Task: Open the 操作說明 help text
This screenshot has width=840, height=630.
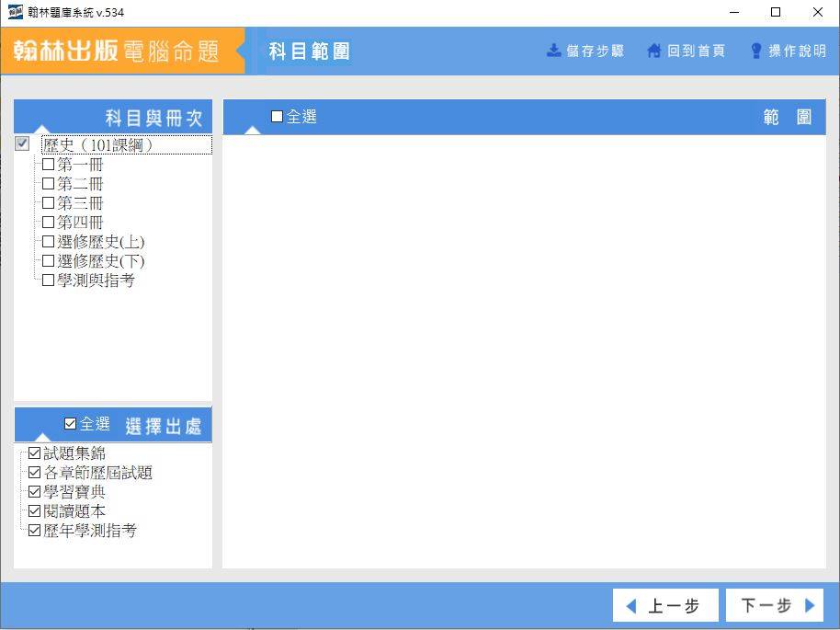Action: (x=797, y=51)
